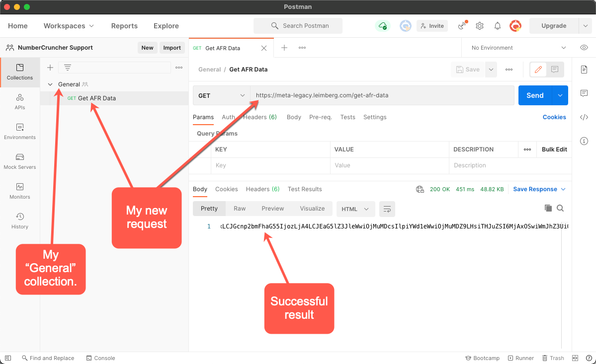Click the Bulk Edit link

(554, 149)
